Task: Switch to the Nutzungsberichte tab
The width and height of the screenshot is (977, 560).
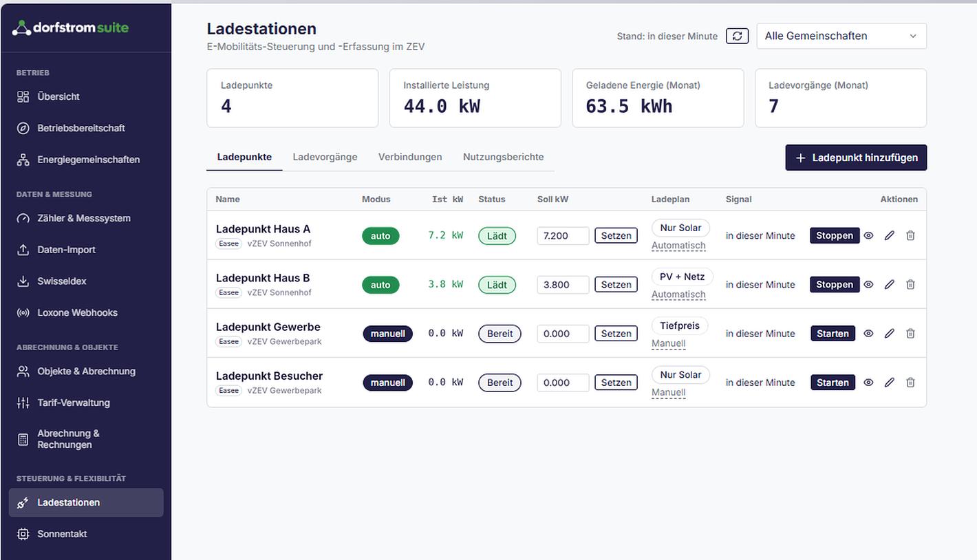Action: 504,157
